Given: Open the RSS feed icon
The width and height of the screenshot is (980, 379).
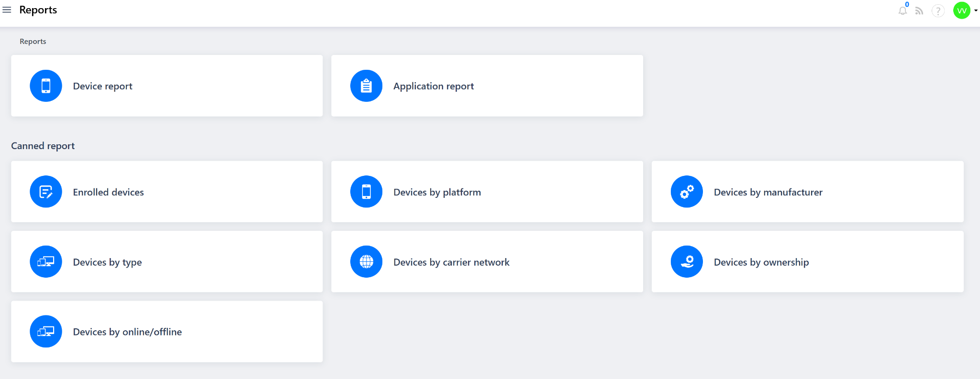Looking at the screenshot, I should [919, 11].
